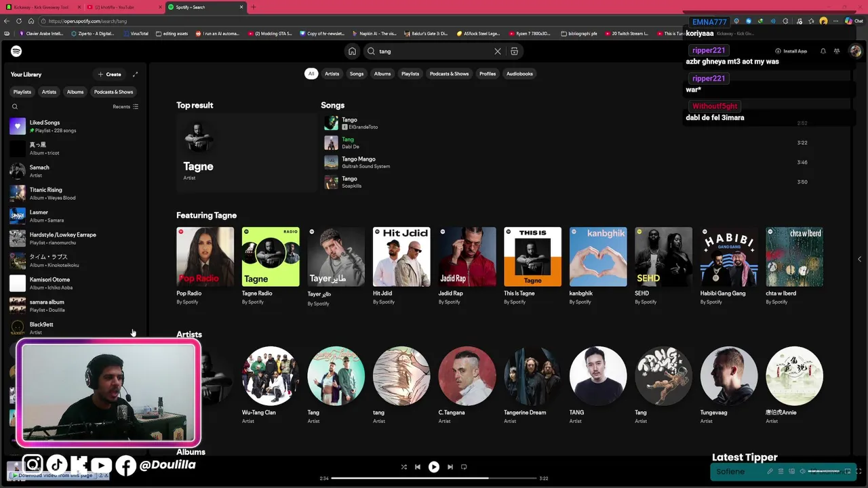
Task: Select the Playlists search filter tab
Action: click(410, 73)
